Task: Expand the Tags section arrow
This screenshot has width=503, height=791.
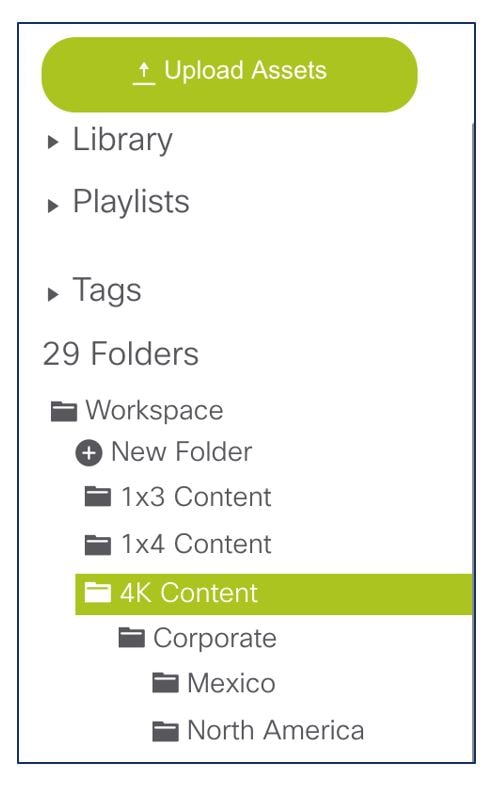Action: point(53,294)
